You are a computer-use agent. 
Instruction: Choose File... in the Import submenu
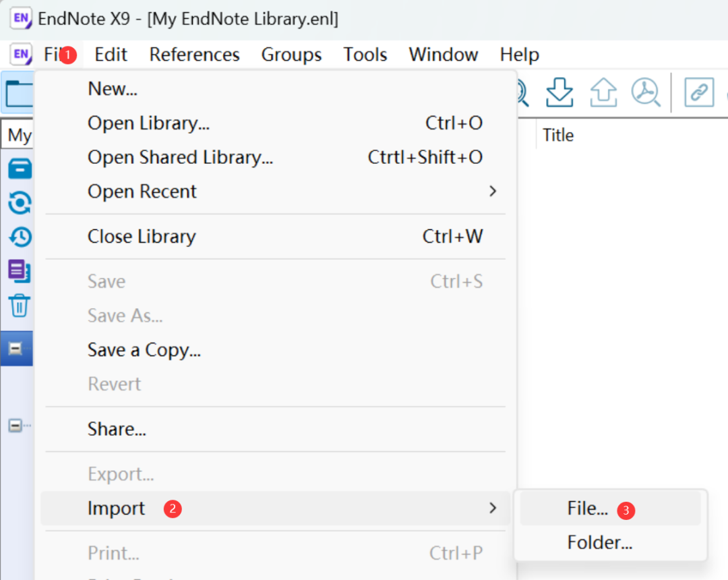coord(610,508)
